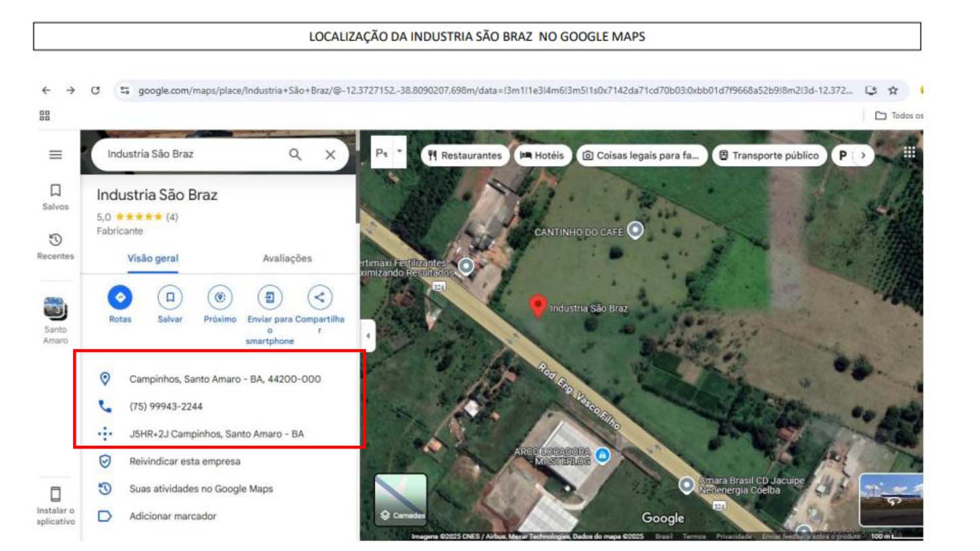Click the browser address bar URL

[495, 90]
